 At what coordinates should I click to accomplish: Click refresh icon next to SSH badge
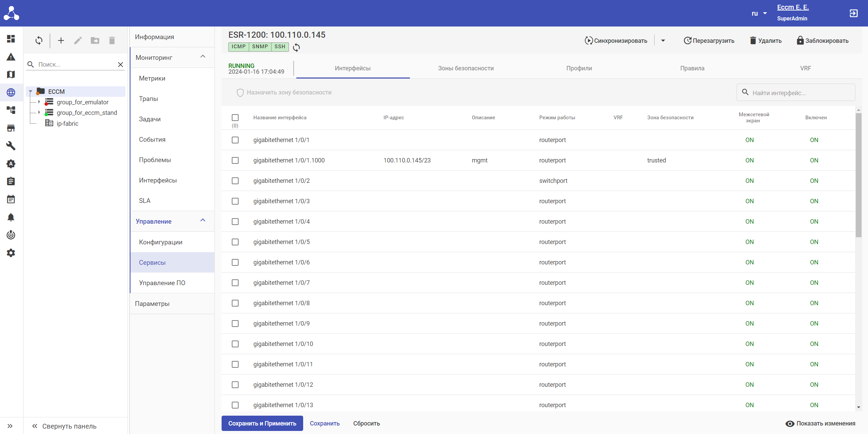pyautogui.click(x=296, y=48)
